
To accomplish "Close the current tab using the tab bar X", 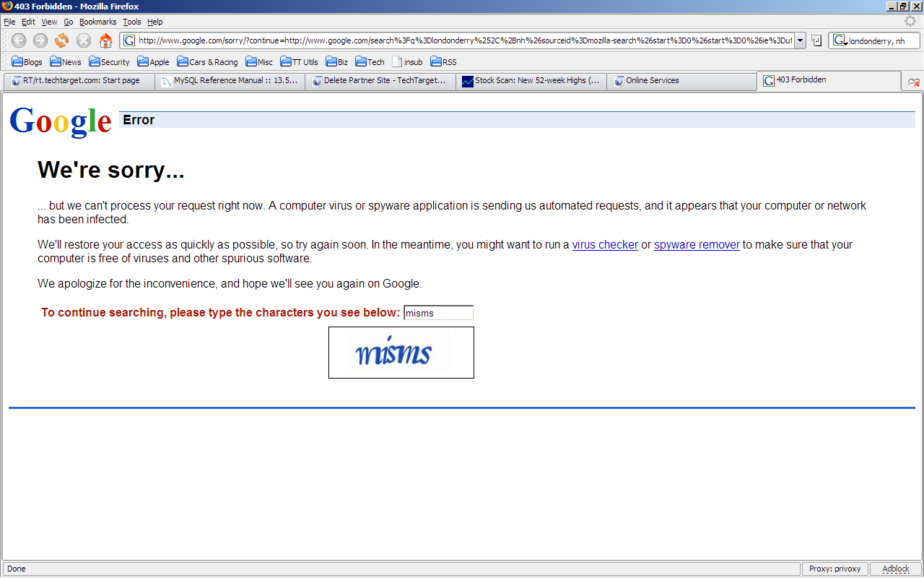I will tap(913, 82).
